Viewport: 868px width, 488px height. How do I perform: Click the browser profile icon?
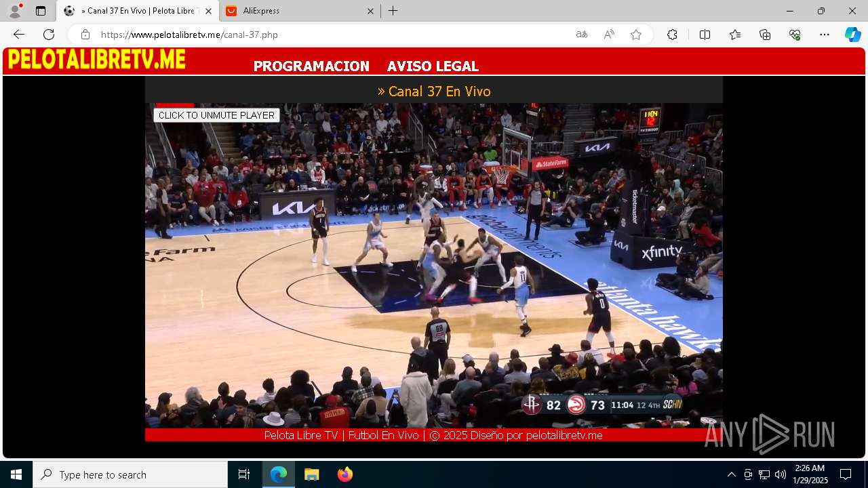(x=15, y=11)
